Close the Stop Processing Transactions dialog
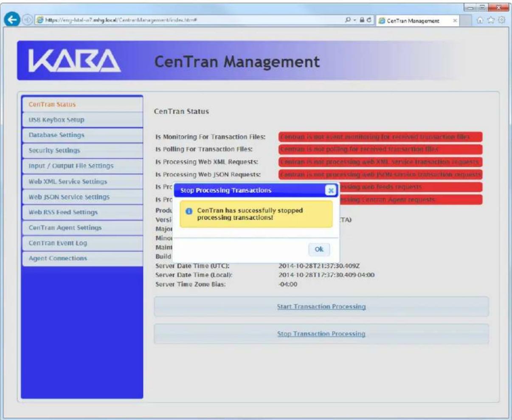The height and width of the screenshot is (420, 512). click(331, 191)
